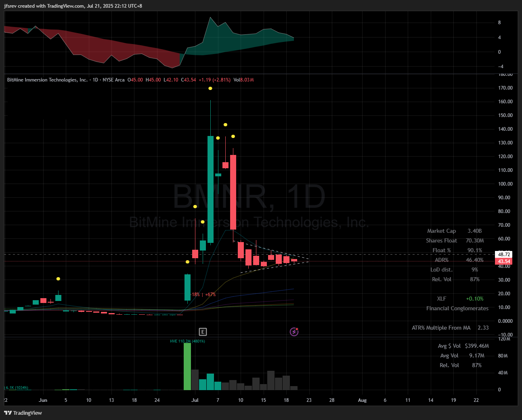Screen dimensions: 522x420
Task: Open the purple lightning event icon
Action: (x=294, y=332)
